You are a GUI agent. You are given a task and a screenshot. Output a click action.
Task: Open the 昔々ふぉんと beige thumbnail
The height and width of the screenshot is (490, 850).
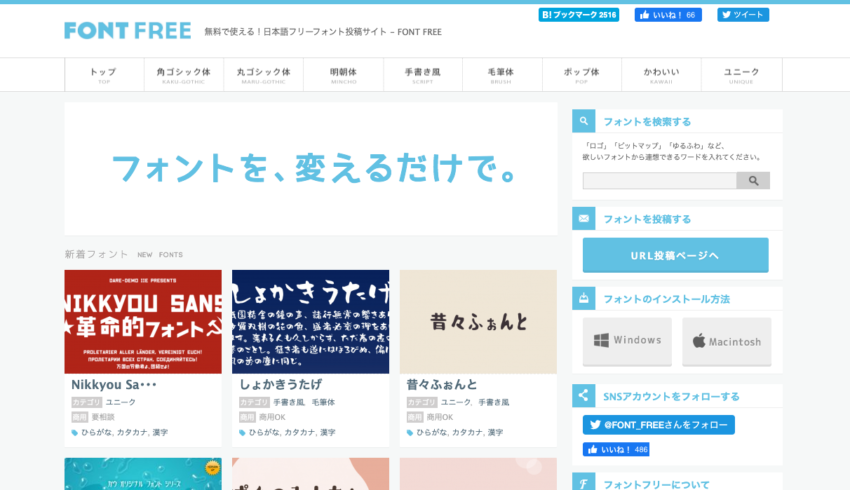tap(478, 322)
